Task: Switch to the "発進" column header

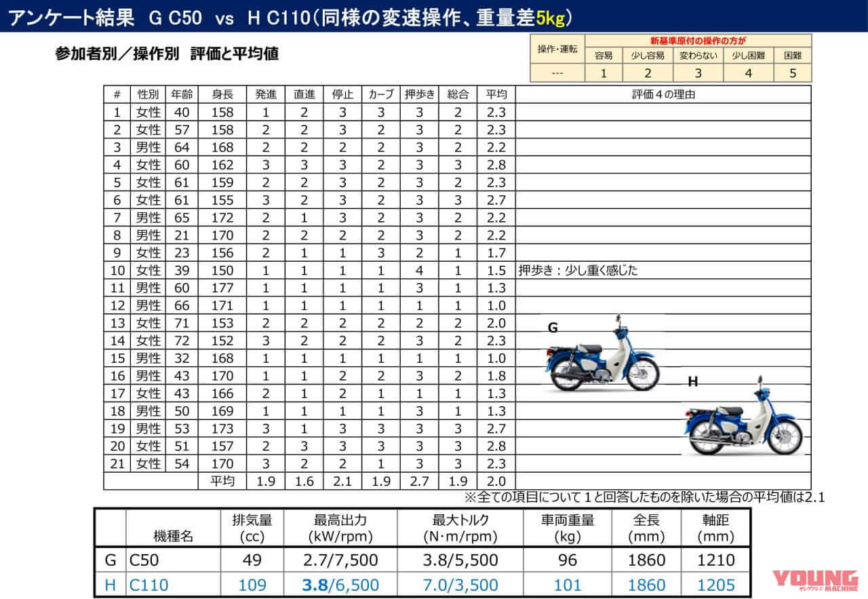Action: [x=264, y=95]
